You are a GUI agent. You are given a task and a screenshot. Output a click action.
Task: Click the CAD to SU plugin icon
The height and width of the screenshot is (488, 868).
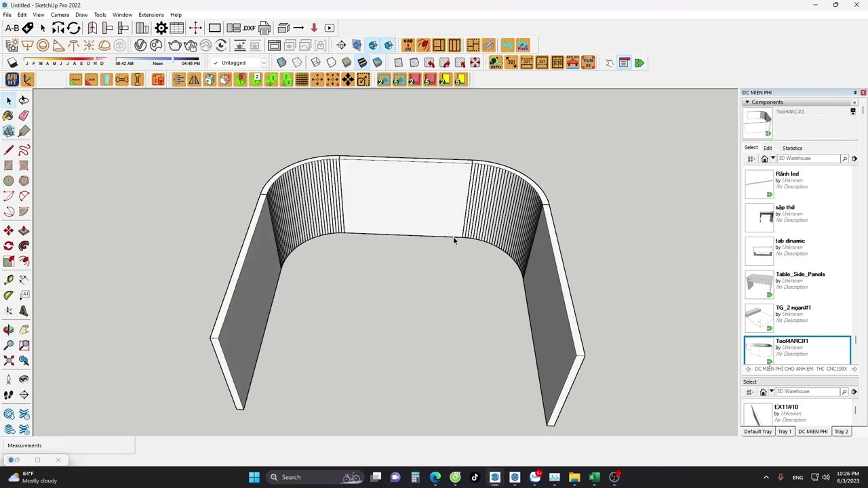tap(408, 45)
